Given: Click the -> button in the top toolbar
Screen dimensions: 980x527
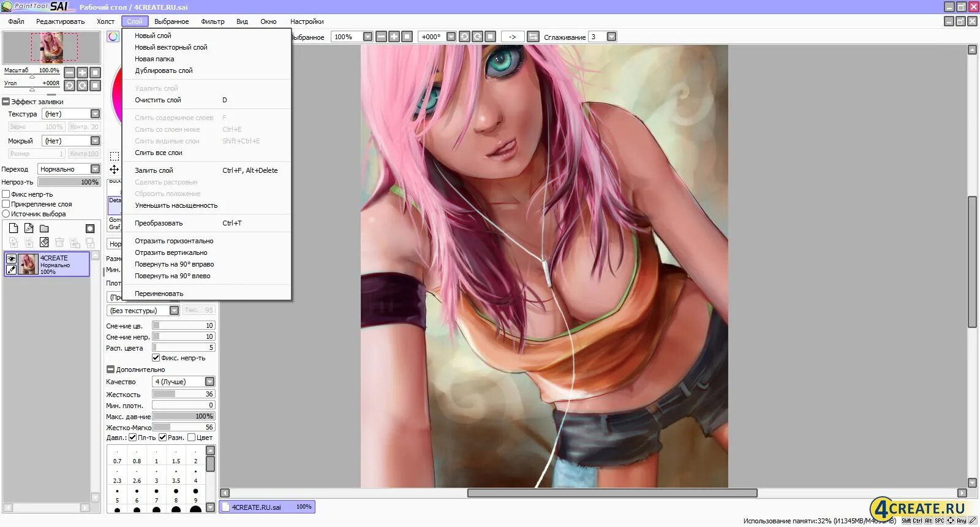Looking at the screenshot, I should click(513, 37).
